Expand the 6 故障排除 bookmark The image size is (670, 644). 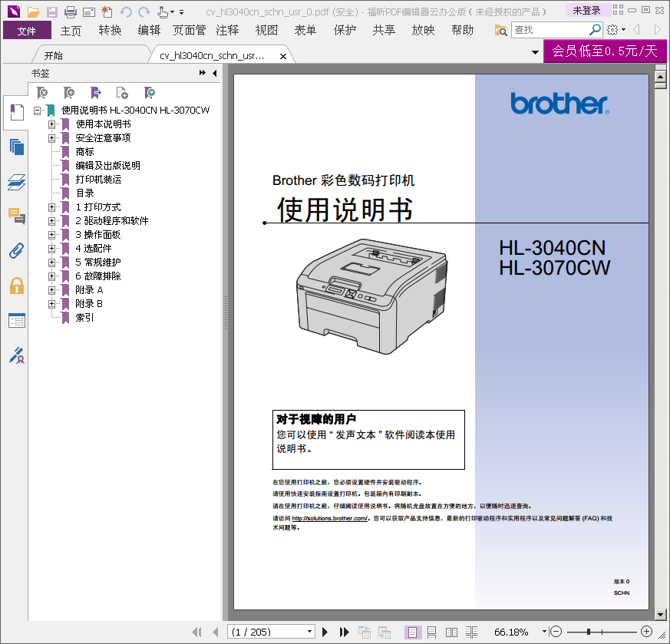51,276
